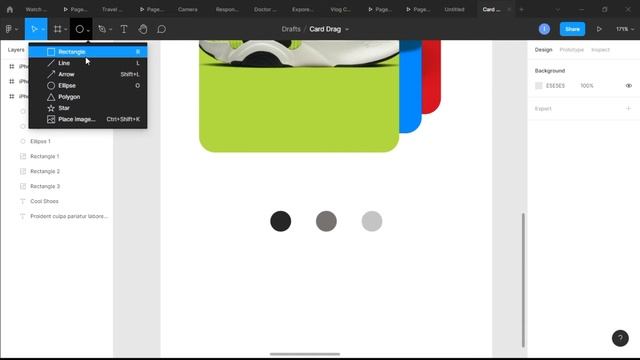Open Frame tool dropdown arrow
The width and height of the screenshot is (640, 360).
coord(66,29)
